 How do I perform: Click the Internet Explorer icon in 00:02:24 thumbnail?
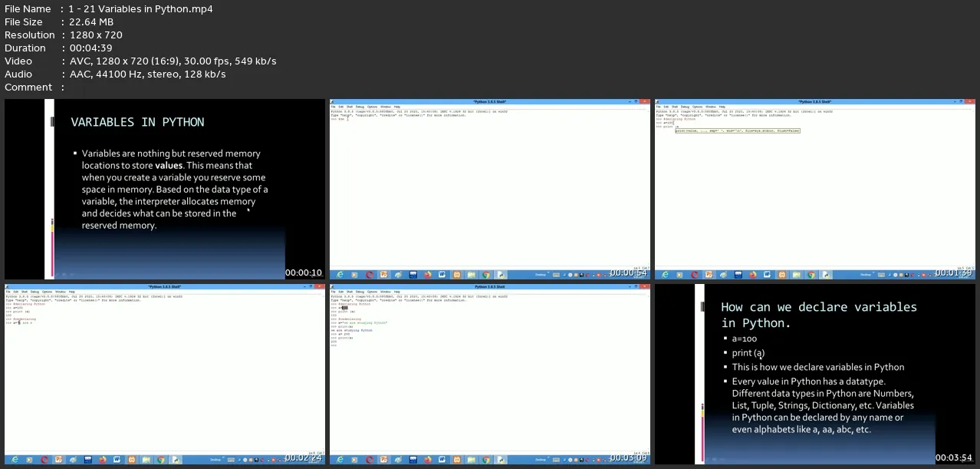[x=15, y=460]
